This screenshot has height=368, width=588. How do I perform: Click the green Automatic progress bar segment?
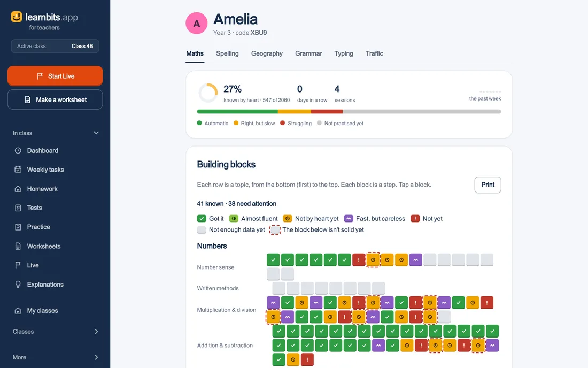(x=237, y=111)
